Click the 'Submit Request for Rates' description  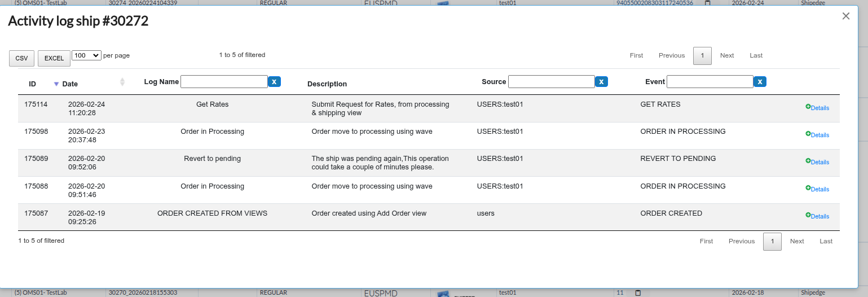(x=380, y=108)
